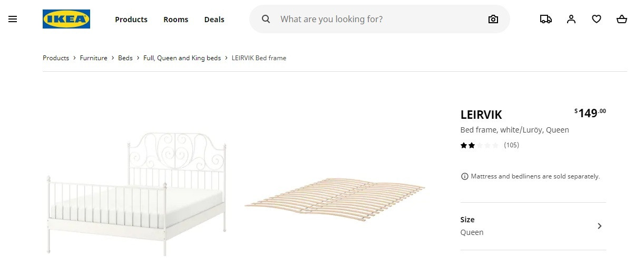The height and width of the screenshot is (264, 644).
Task: Open the Deals menu
Action: tap(214, 20)
